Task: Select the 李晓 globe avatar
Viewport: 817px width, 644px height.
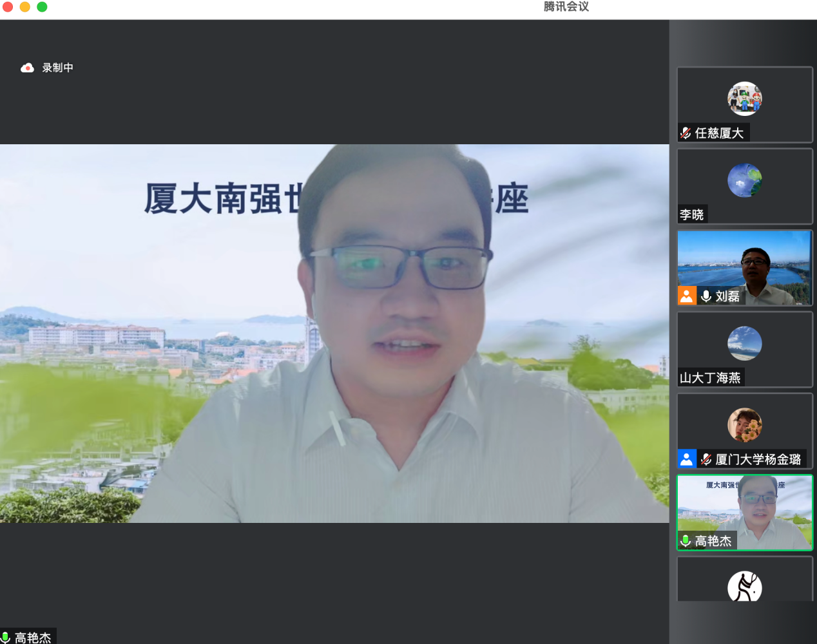Action: pos(744,180)
